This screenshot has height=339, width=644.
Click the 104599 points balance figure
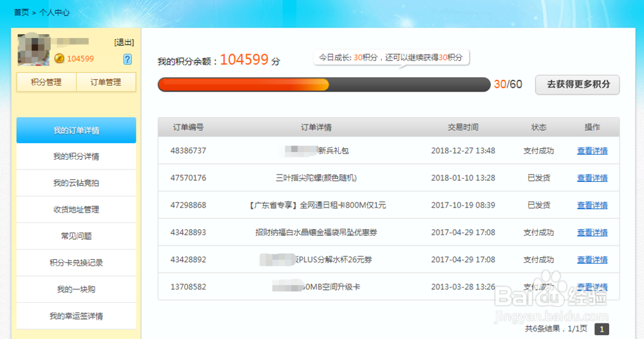pyautogui.click(x=244, y=60)
